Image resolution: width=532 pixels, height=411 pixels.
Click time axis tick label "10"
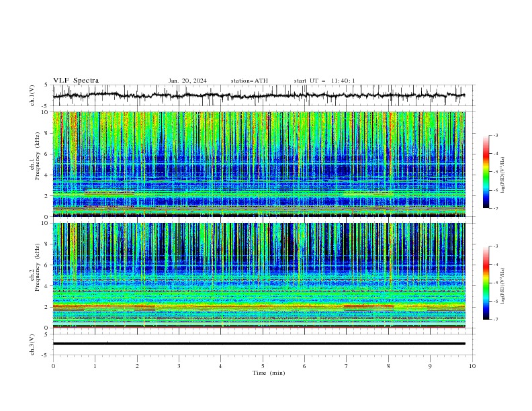pos(472,366)
